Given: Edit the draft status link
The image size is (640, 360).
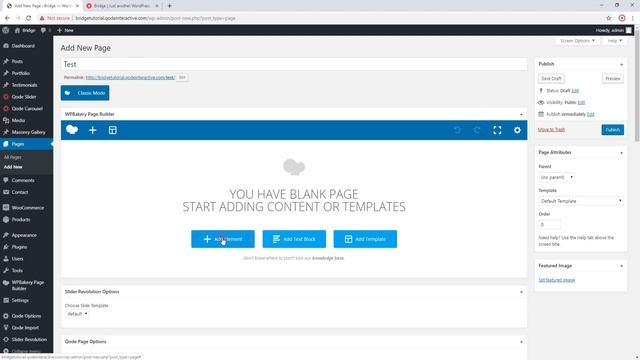Looking at the screenshot, I should 575,91.
